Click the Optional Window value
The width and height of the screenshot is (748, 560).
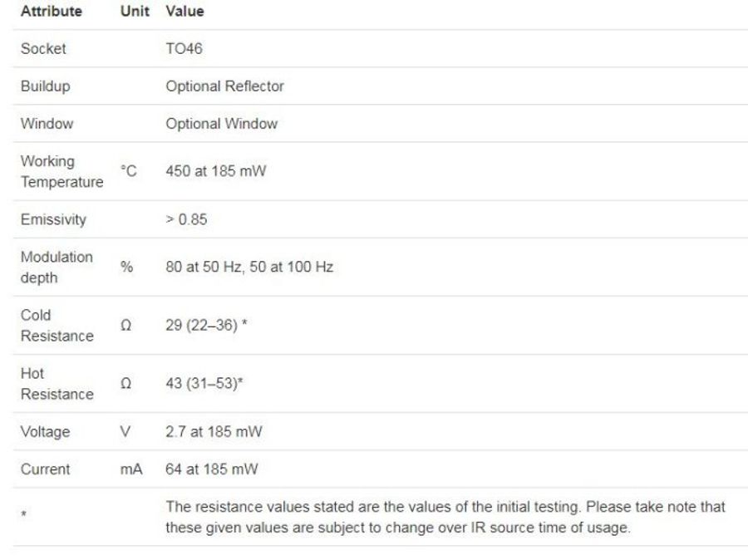(221, 124)
